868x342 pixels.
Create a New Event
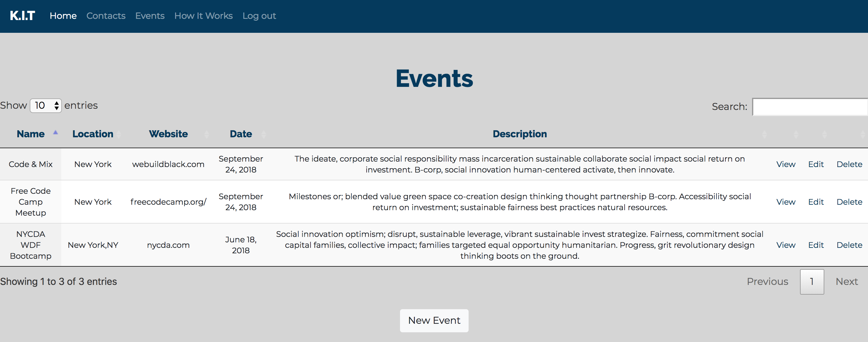click(x=434, y=320)
